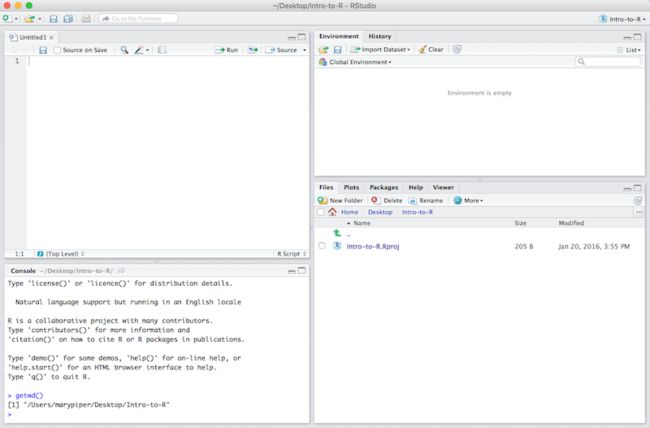Click the Re-run previous code icon

tap(252, 50)
